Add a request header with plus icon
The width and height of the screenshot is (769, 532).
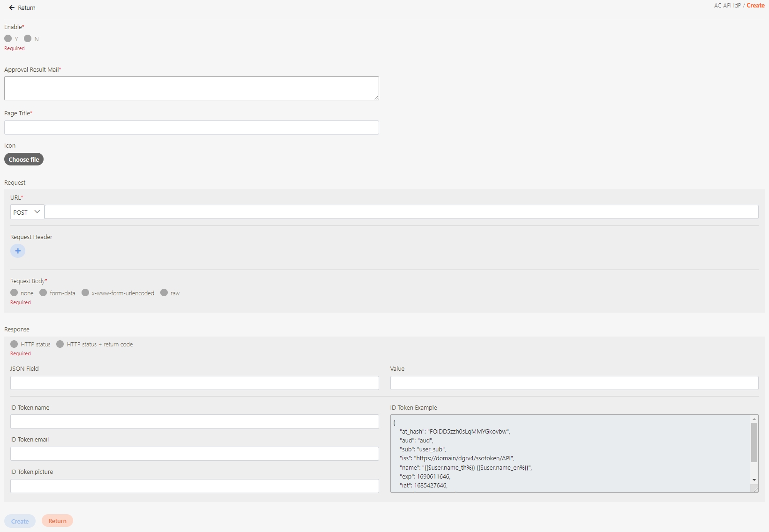pyautogui.click(x=18, y=251)
